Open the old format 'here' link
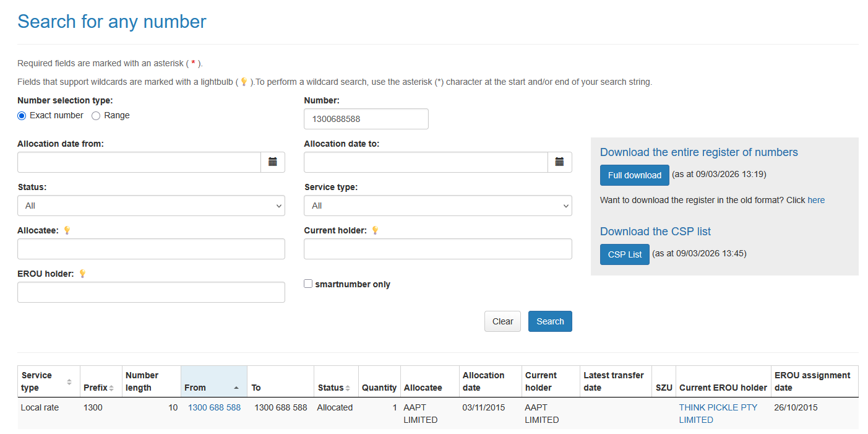 click(816, 200)
